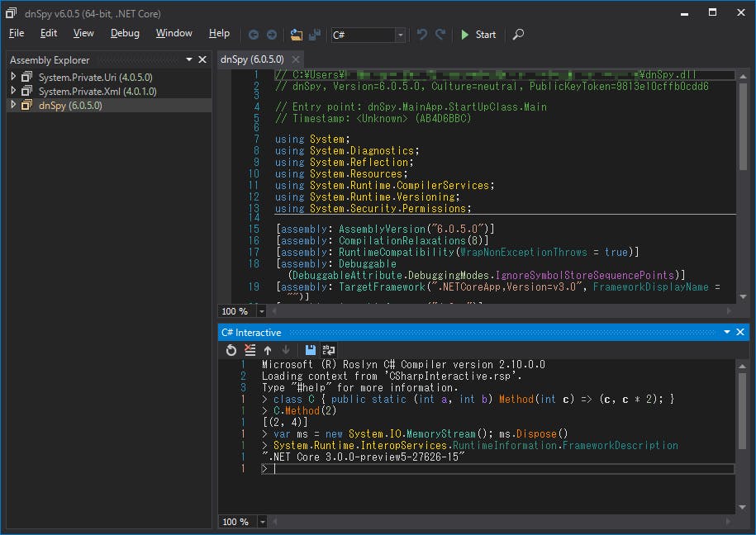
Task: Clear the C# Interactive screen icon
Action: click(x=250, y=350)
